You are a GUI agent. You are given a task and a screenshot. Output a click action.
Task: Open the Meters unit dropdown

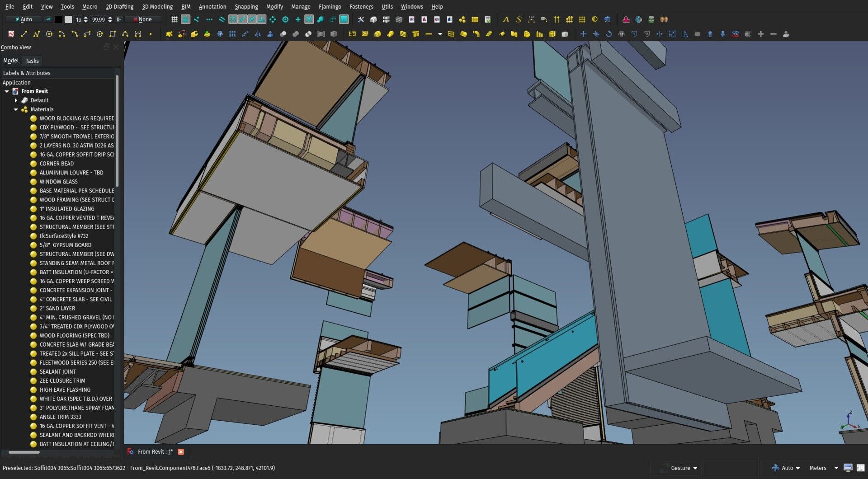[x=823, y=468]
